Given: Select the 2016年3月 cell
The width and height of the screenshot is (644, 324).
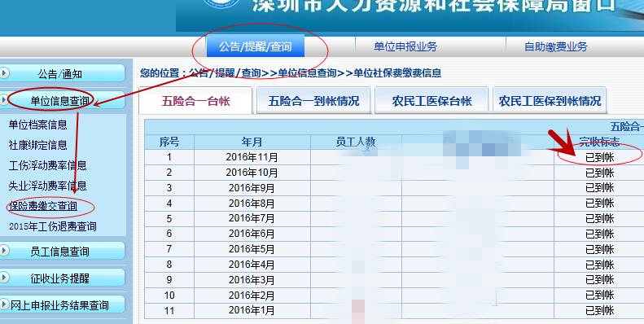Looking at the screenshot, I should point(252,280).
